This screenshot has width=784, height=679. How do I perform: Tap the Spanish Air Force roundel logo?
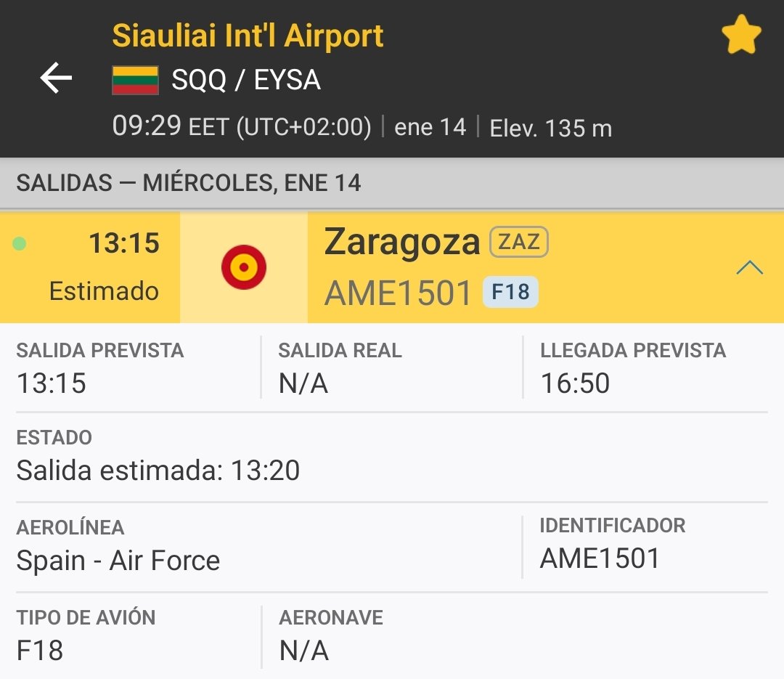[244, 267]
